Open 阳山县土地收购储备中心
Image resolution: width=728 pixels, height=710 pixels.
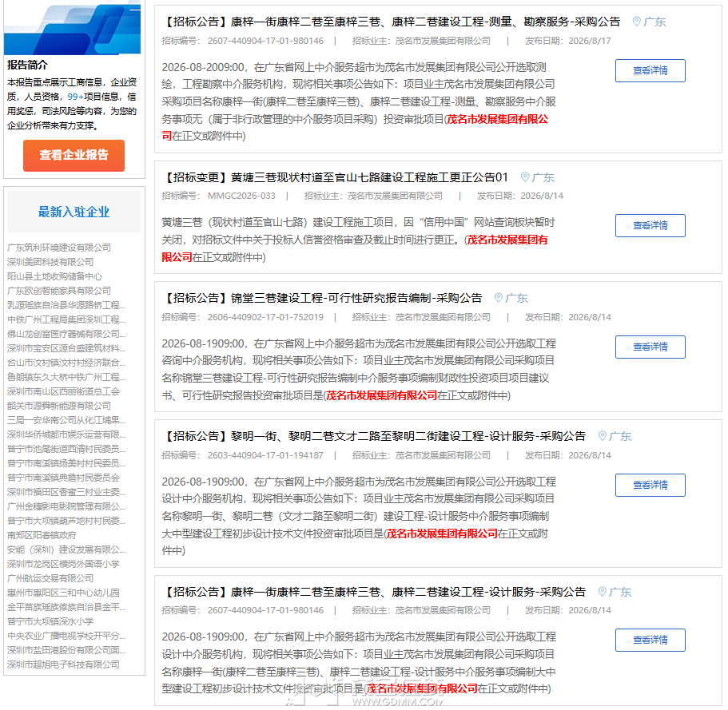(55, 276)
